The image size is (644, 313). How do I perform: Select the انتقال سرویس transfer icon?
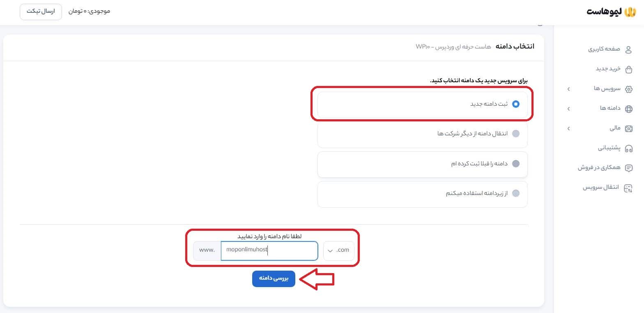pyautogui.click(x=628, y=188)
